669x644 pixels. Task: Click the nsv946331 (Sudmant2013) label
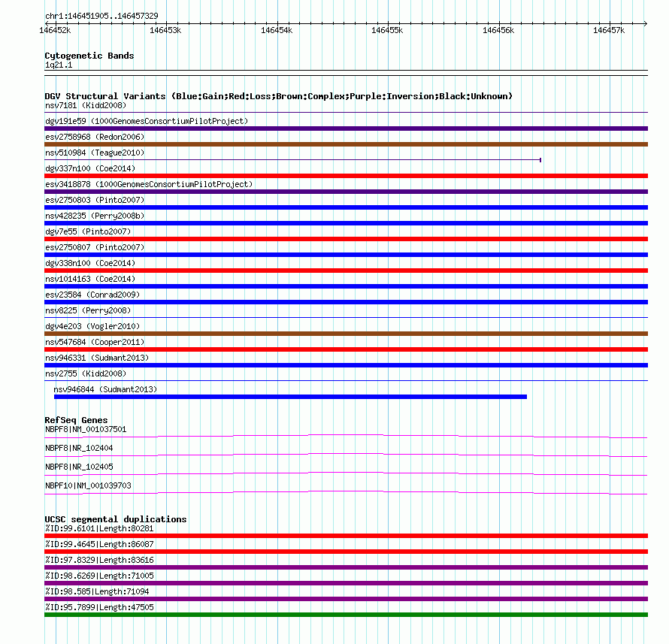(97, 358)
